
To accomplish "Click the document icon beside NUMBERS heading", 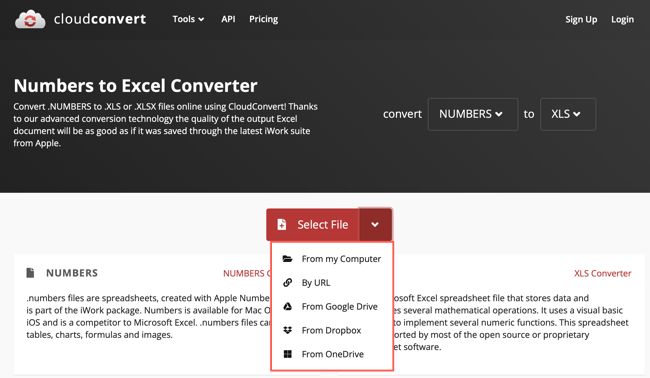I will [30, 273].
